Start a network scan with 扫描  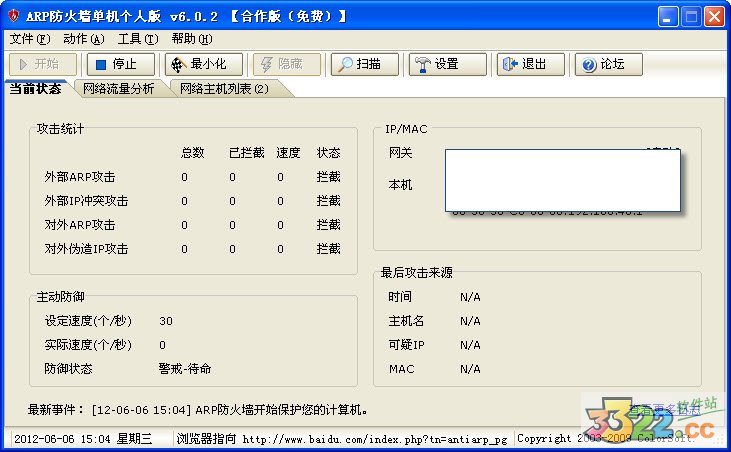click(x=365, y=64)
